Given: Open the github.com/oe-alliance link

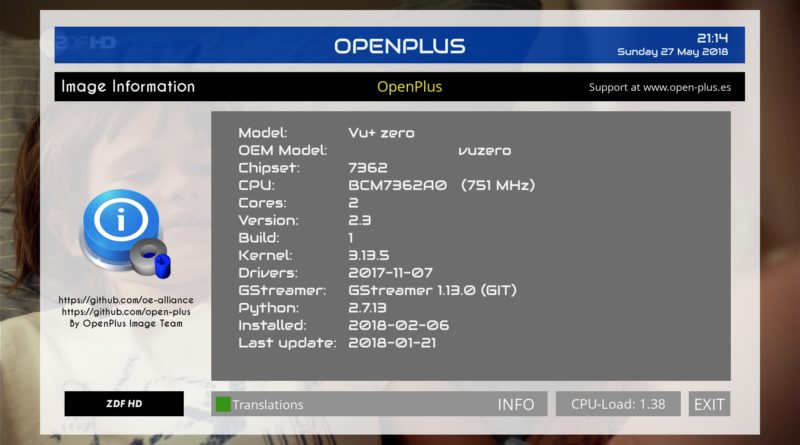Looking at the screenshot, I should click(x=126, y=300).
